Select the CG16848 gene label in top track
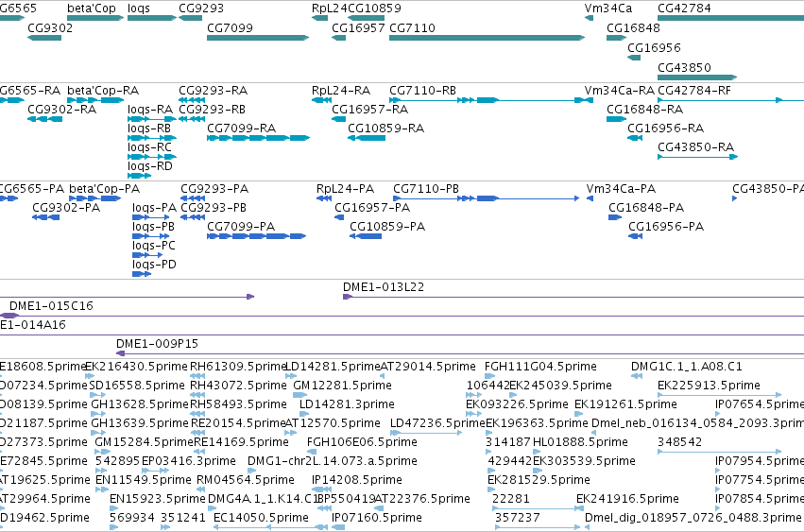The width and height of the screenshot is (804, 532). [x=633, y=27]
